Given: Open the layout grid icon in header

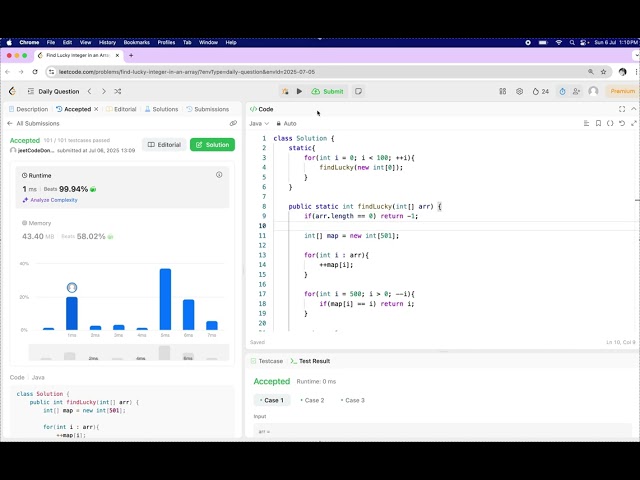Looking at the screenshot, I should click(x=502, y=91).
